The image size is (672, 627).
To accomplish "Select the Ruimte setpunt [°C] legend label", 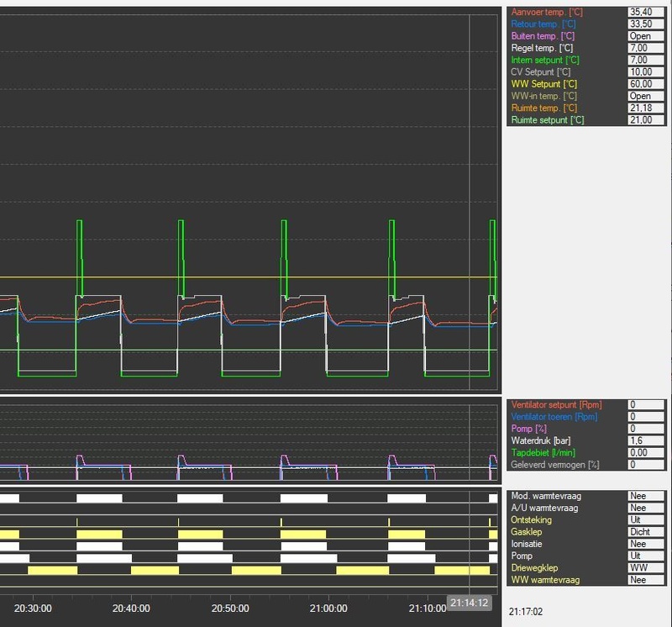I will 548,120.
